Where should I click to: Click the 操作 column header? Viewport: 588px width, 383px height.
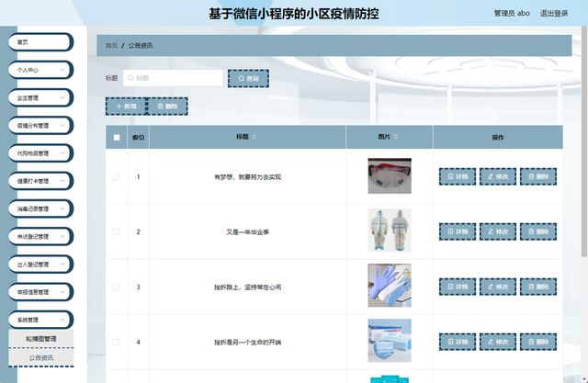click(x=498, y=138)
